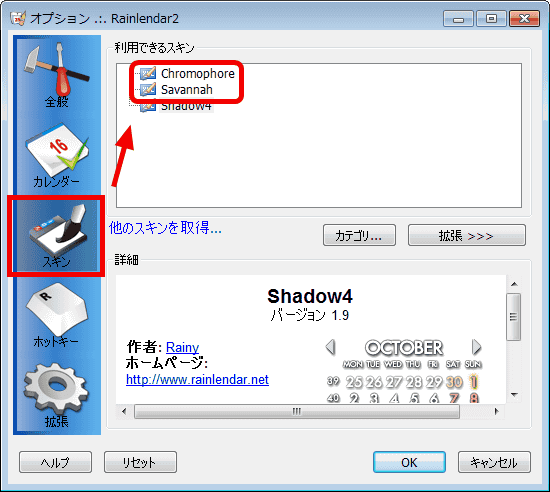Click the Savannah skin icon
The width and height of the screenshot is (550, 492).
[148, 89]
